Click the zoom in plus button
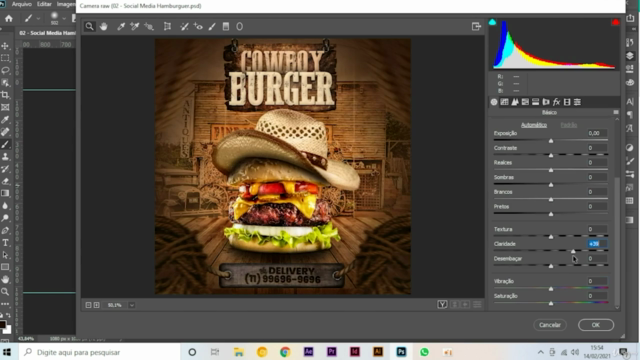Viewport: 640px width, 360px height. [97, 305]
